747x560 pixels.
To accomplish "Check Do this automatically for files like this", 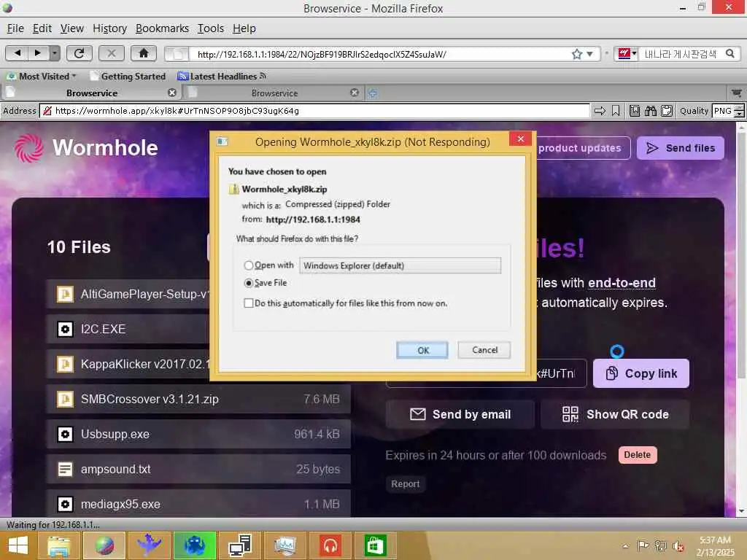I will point(248,303).
